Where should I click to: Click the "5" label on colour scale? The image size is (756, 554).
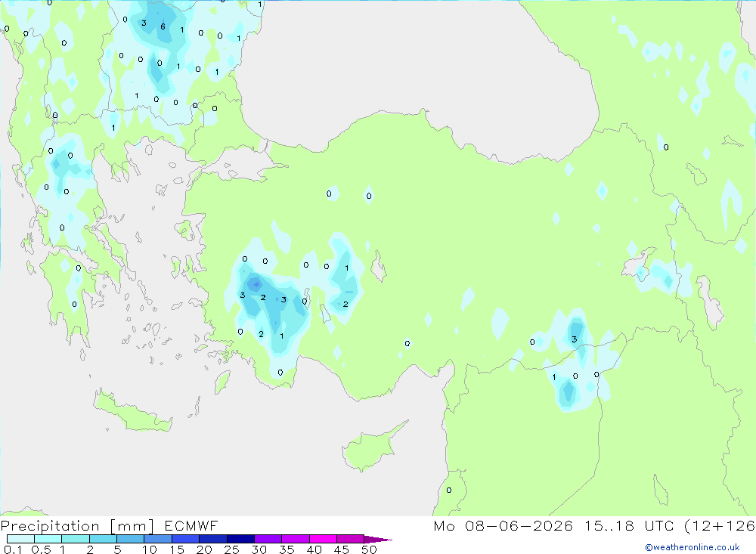pos(117,549)
